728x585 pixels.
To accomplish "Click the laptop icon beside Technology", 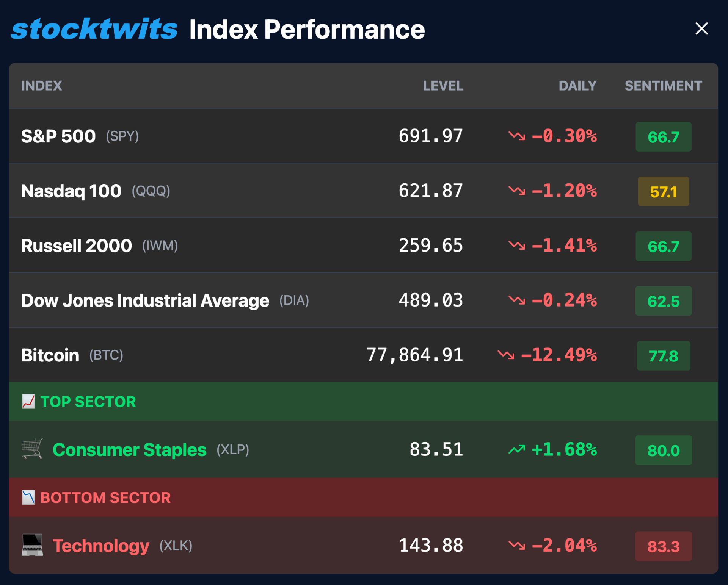I will pos(32,545).
